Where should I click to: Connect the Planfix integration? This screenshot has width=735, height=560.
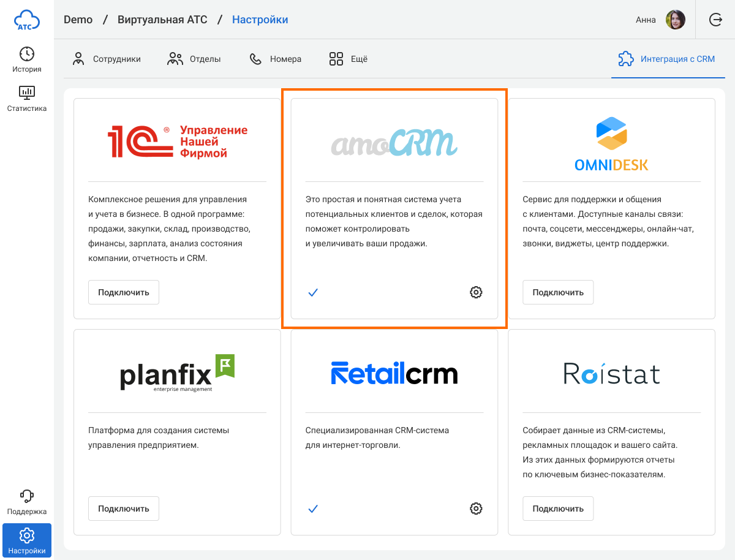pyautogui.click(x=124, y=509)
